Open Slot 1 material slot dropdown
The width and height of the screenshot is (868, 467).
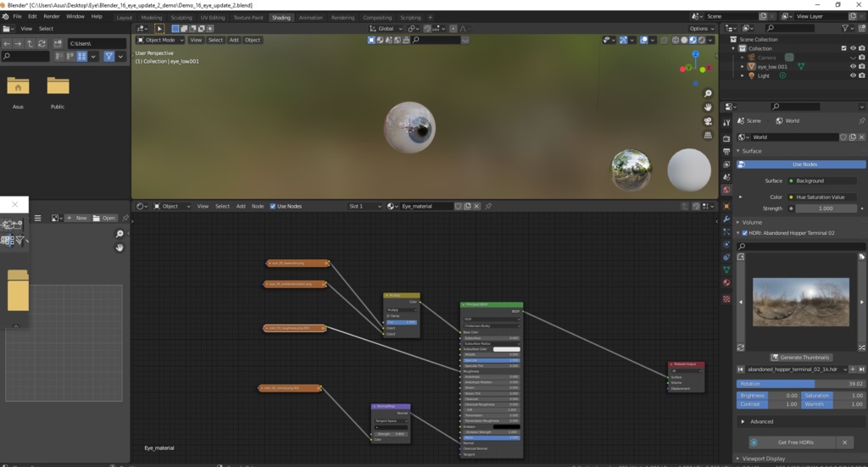pyautogui.click(x=364, y=206)
